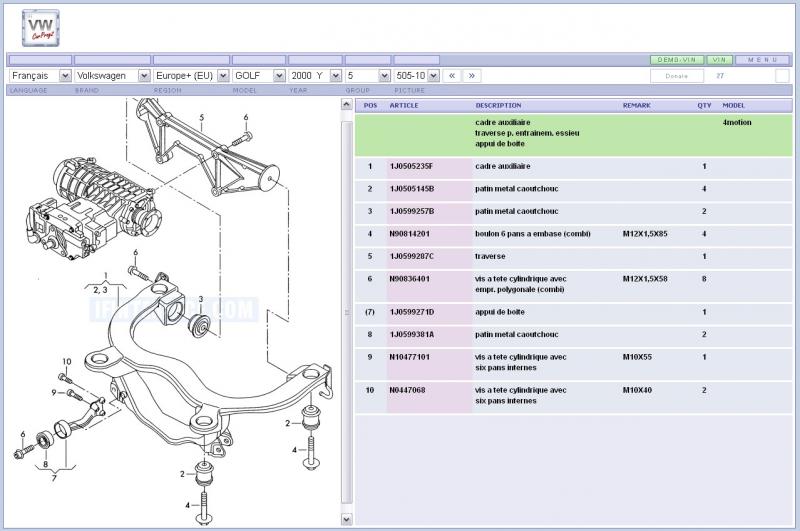Viewport: 800px width, 531px height.
Task: Click the 'traverse' description in row 5
Action: click(x=490, y=256)
